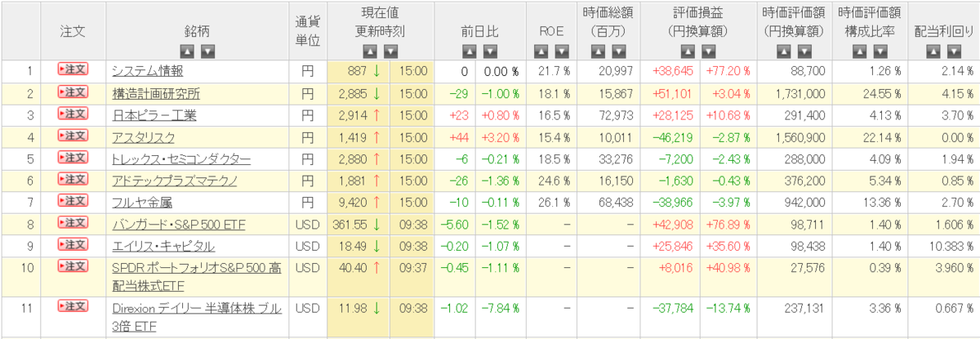Open 構造計画研究所 stock link
Screen dimensions: 980x339
pyautogui.click(x=156, y=93)
